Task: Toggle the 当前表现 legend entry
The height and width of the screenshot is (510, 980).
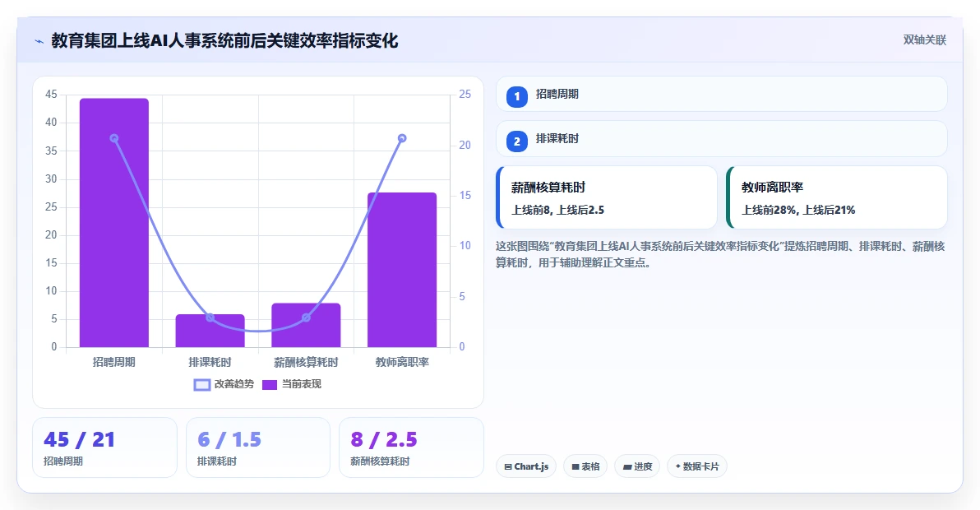Action: pos(291,384)
